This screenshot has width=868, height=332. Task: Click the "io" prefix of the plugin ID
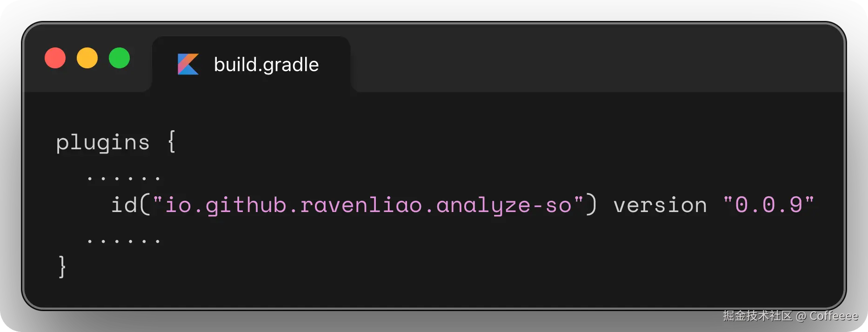(x=178, y=205)
